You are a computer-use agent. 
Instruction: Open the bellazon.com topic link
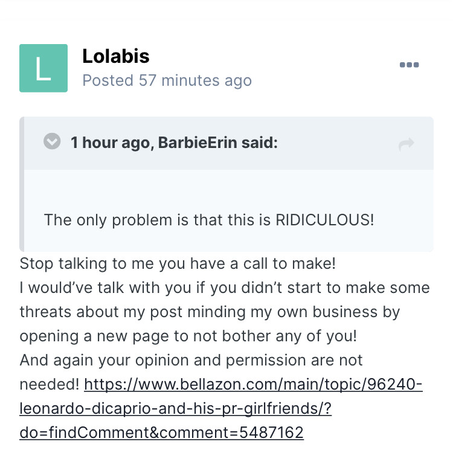[x=253, y=384]
